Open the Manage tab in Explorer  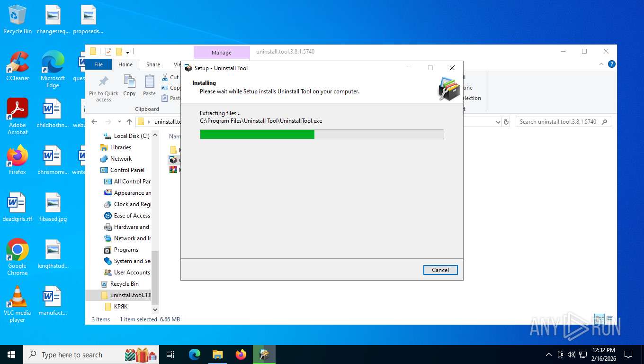[x=222, y=53]
